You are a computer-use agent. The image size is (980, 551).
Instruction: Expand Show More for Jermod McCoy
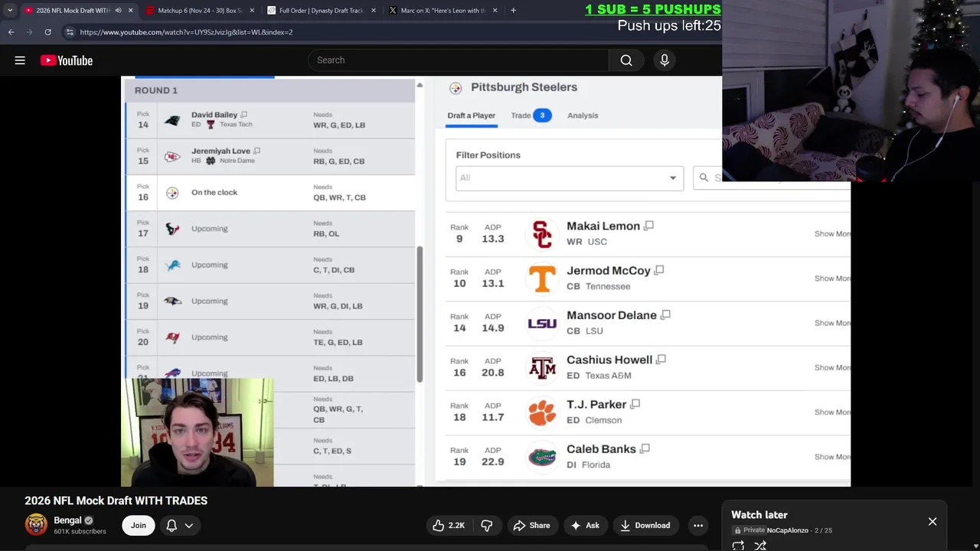832,279
